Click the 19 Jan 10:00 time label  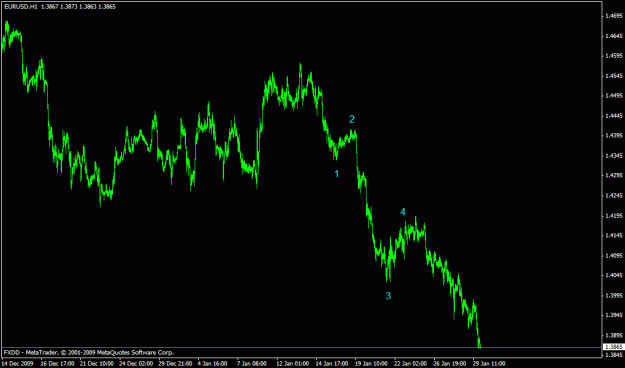(x=372, y=364)
